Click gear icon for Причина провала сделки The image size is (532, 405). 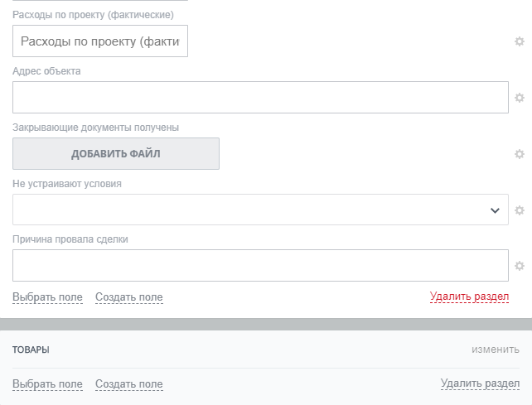pyautogui.click(x=520, y=266)
